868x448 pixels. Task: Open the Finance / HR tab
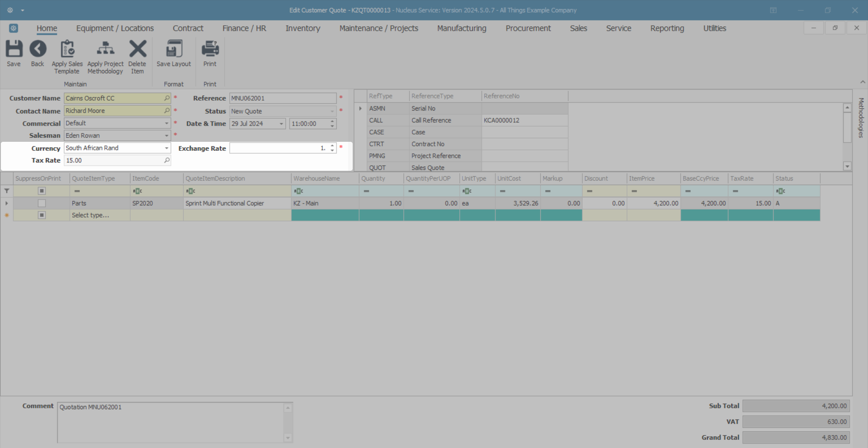click(x=244, y=28)
